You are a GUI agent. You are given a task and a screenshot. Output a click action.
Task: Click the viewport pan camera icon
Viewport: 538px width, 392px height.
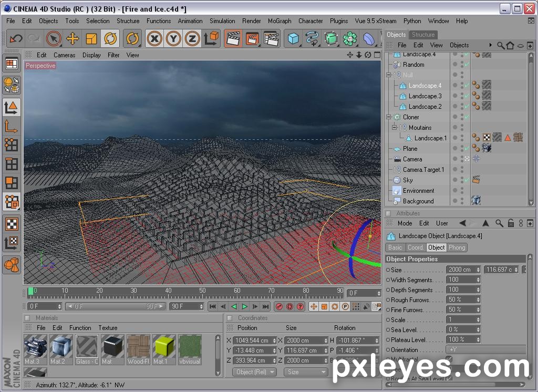(349, 55)
